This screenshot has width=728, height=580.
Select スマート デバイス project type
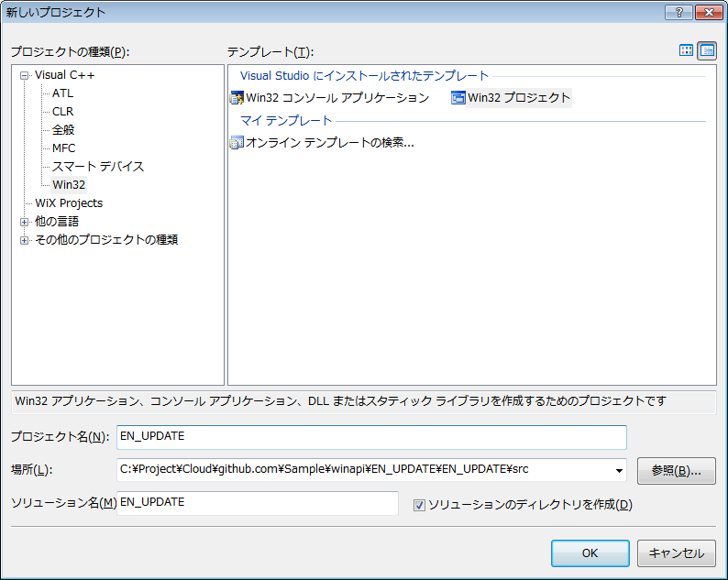[x=98, y=167]
